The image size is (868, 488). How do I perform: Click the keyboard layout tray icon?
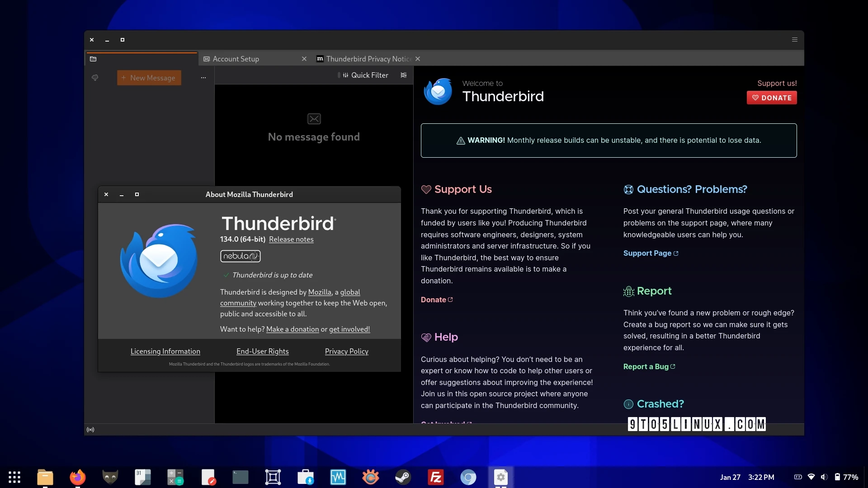click(798, 477)
